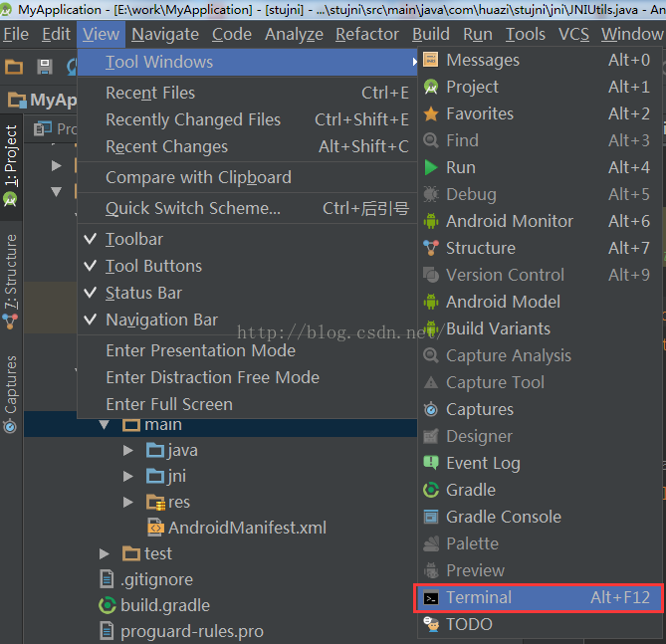Screen dimensions: 666x644
Task: Click the green Run arrow icon
Action: 431,167
